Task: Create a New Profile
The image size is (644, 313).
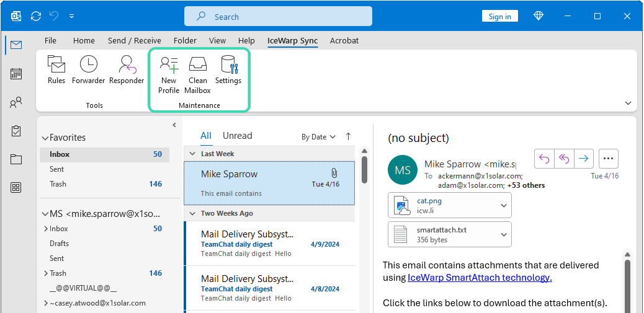Action: tap(169, 74)
